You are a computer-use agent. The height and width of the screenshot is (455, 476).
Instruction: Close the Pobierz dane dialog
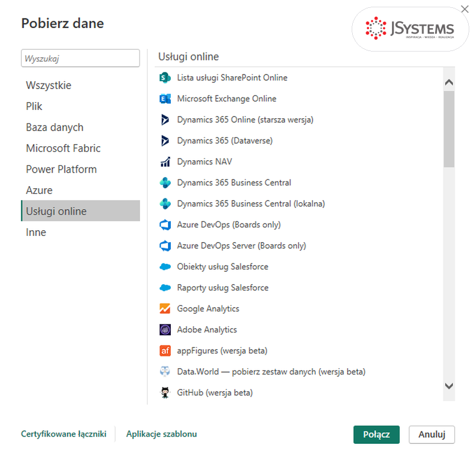click(x=465, y=9)
